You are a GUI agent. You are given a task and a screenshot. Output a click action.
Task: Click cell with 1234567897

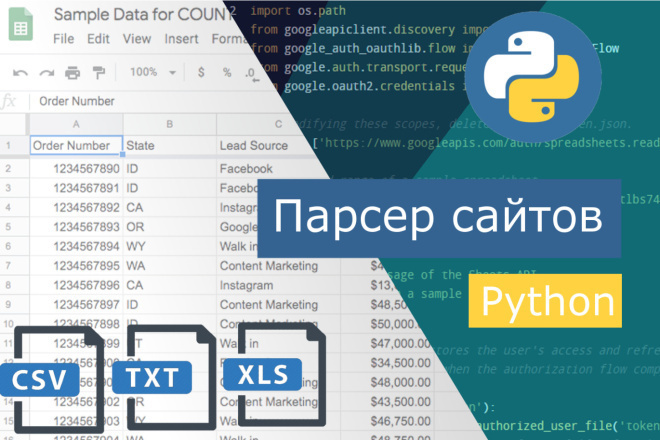point(76,304)
